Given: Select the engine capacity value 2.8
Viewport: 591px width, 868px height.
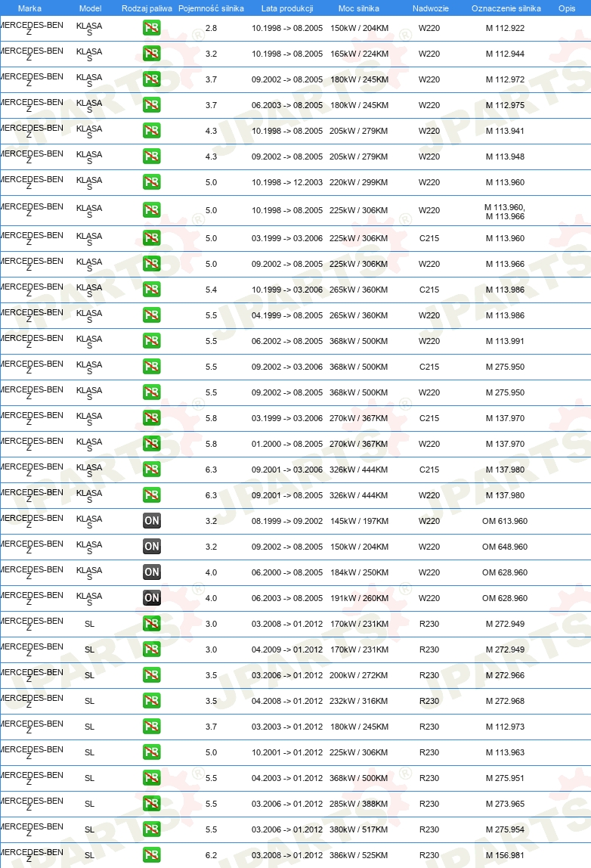Looking at the screenshot, I should (x=212, y=28).
